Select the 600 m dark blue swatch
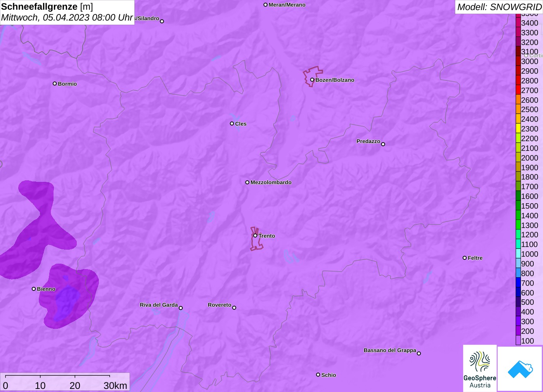This screenshot has height=392, width=543. click(x=518, y=292)
